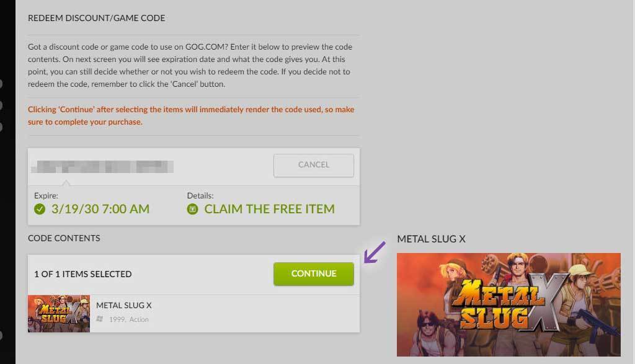Viewport: 635px width, 364px height.
Task: Open the large Metal Slug X banner image
Action: point(508,304)
